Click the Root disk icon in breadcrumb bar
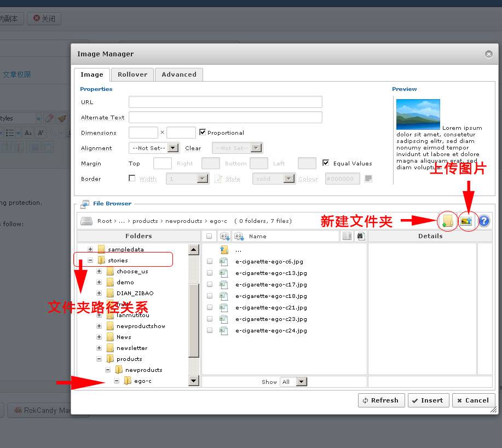The width and height of the screenshot is (502, 448). (x=86, y=221)
